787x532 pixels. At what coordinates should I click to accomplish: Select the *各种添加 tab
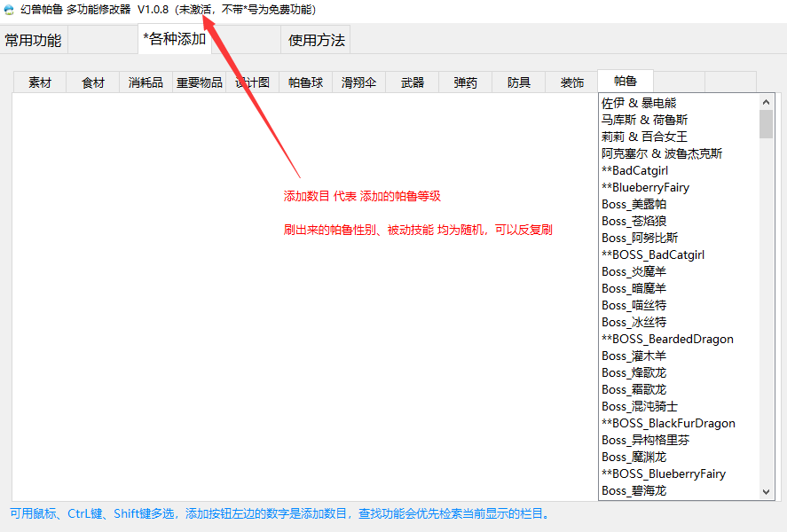point(175,39)
